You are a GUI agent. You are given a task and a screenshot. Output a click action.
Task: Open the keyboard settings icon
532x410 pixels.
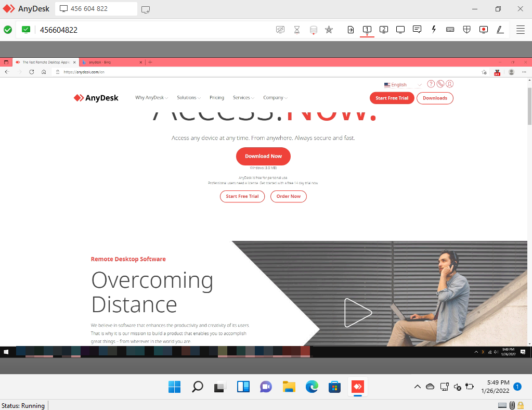pyautogui.click(x=450, y=30)
